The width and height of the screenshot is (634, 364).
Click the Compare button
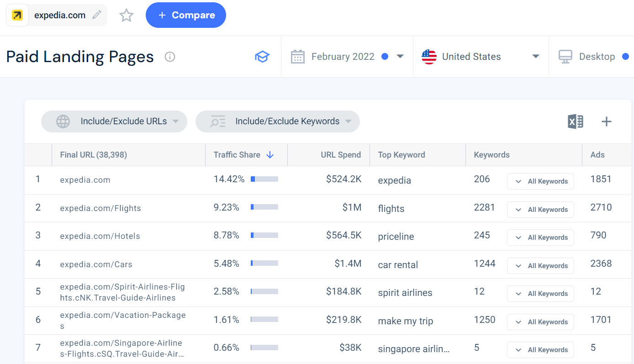(185, 15)
